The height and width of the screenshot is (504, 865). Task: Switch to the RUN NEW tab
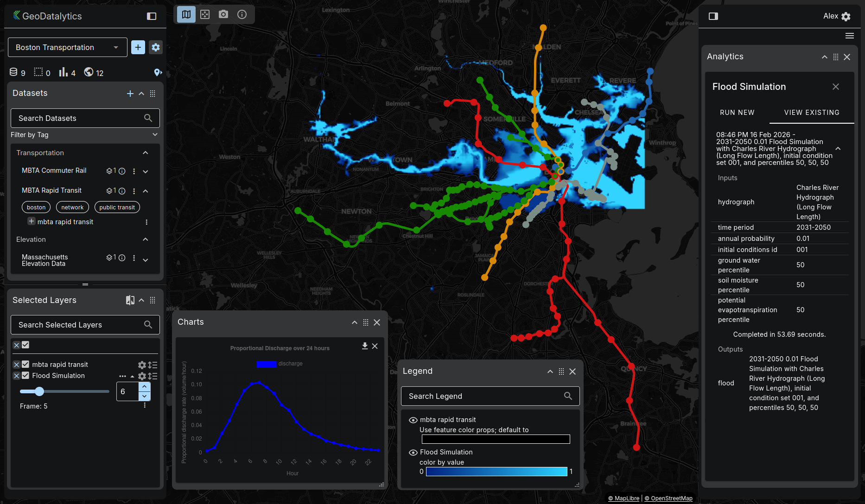[737, 113]
